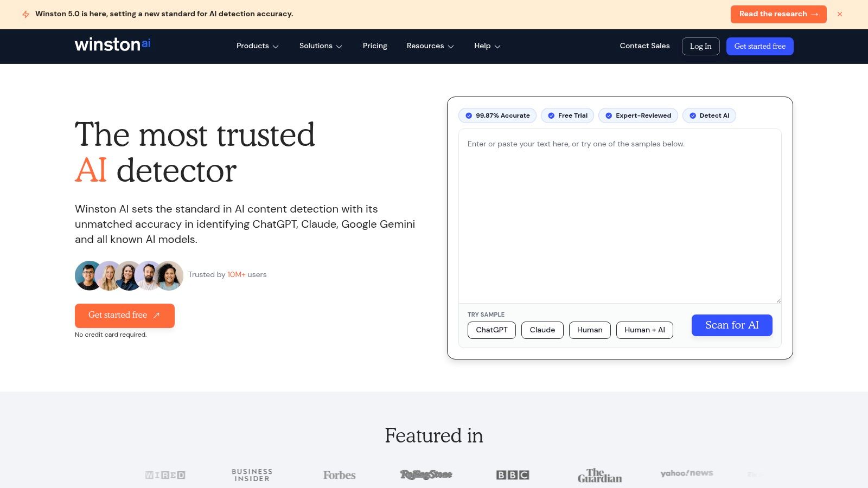Click the Winston AI logo
This screenshot has height=488, width=868.
[x=112, y=44]
